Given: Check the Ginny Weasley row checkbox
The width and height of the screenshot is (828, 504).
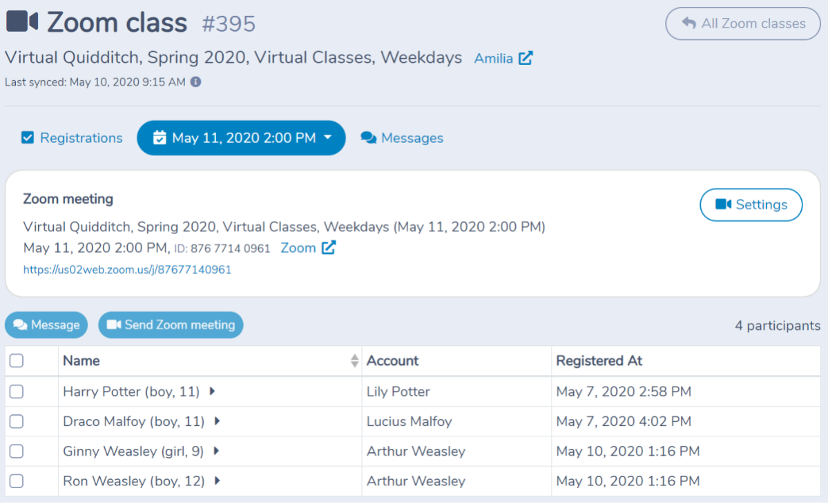Looking at the screenshot, I should coord(17,451).
